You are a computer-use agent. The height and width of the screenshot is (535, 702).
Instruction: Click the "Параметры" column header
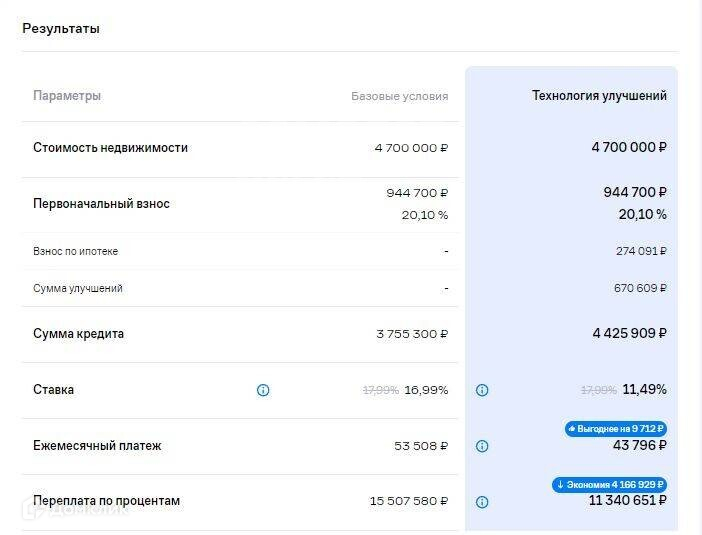(x=67, y=96)
